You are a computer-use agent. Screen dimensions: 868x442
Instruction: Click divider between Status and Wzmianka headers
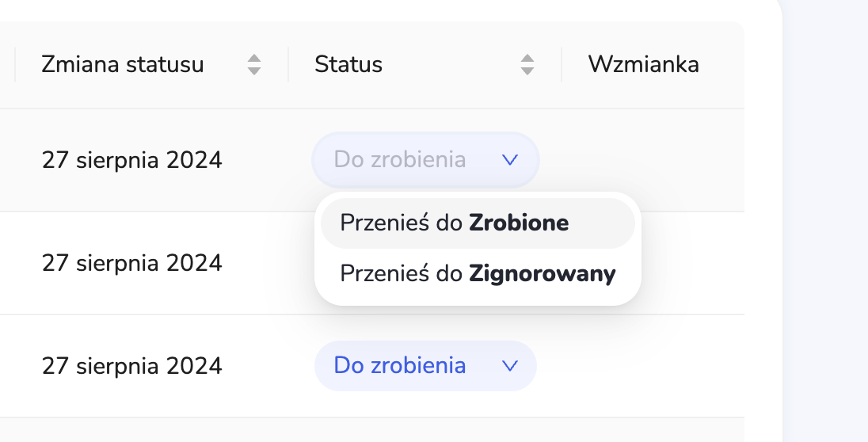click(x=562, y=64)
